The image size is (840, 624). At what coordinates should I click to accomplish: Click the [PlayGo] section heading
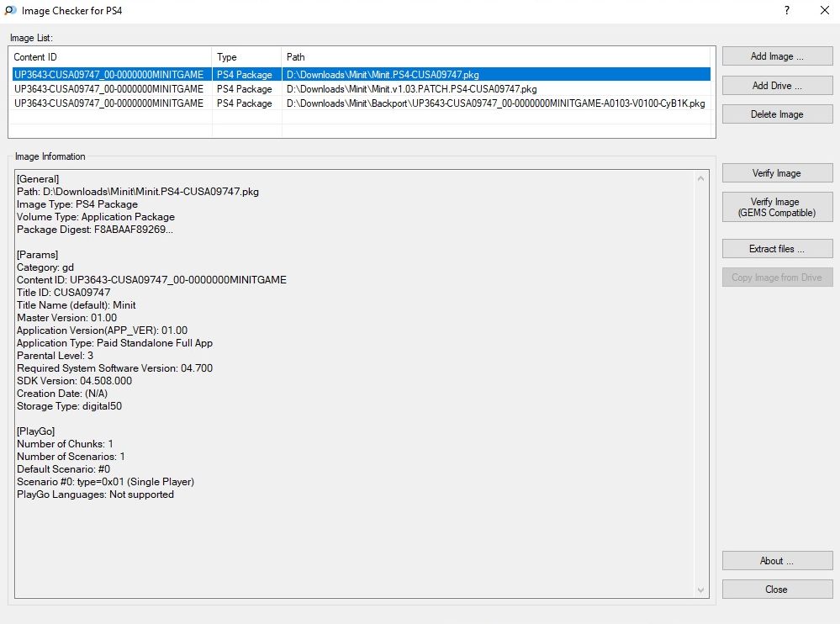pos(36,431)
